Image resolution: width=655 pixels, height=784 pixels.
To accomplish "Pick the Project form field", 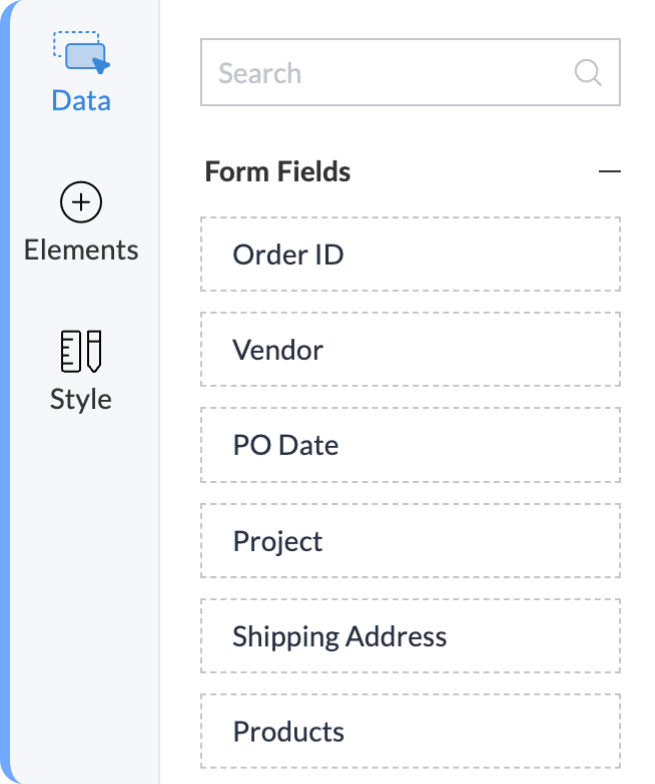I will 410,541.
